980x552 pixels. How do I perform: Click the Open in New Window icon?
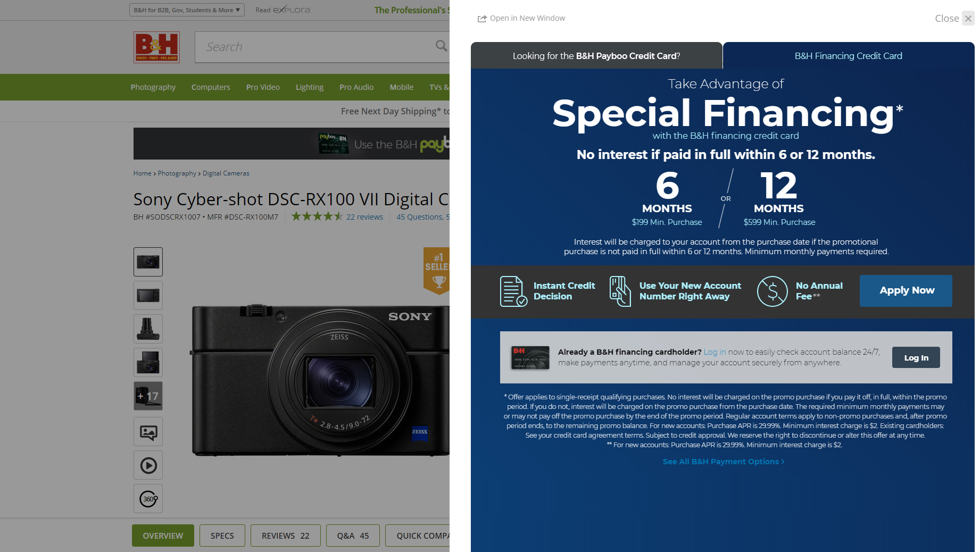482,19
